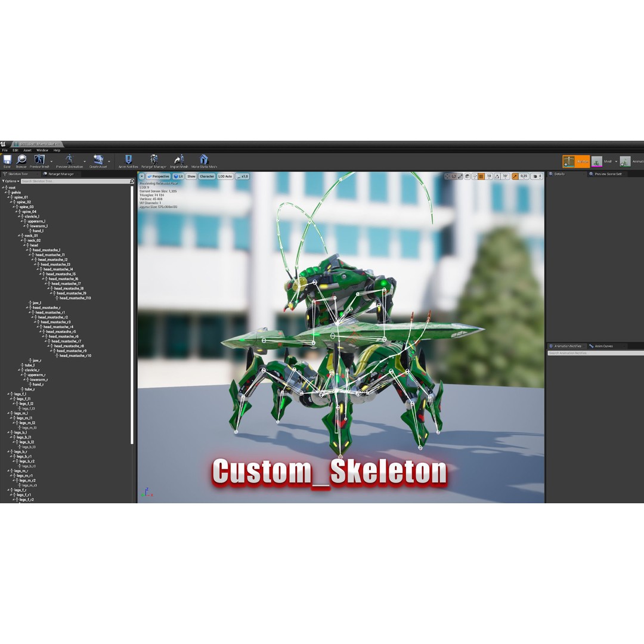Open the File menu
Viewport: 644px width, 644px height.
[x=5, y=150]
